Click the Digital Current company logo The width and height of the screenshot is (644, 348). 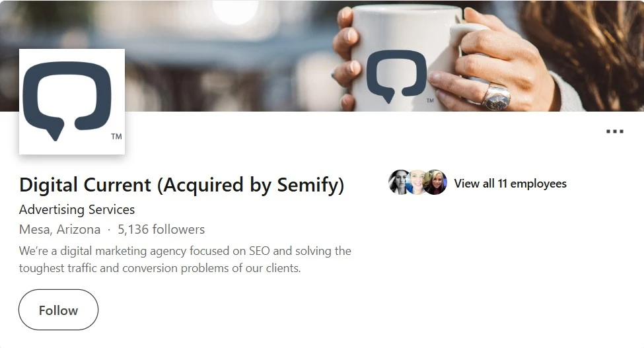click(x=72, y=102)
